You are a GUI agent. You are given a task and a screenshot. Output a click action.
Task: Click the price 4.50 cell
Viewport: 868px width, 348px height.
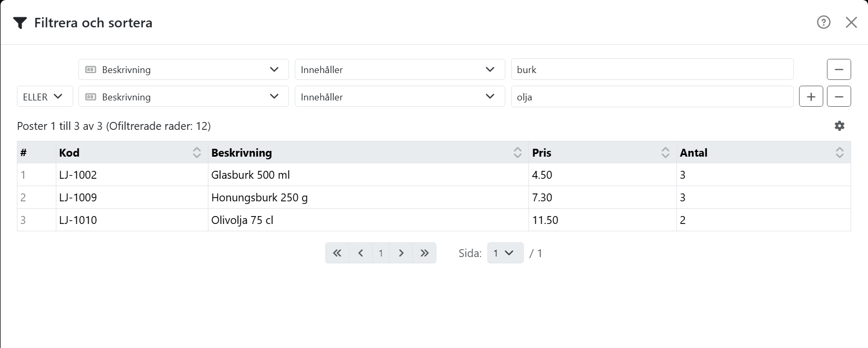tap(603, 175)
